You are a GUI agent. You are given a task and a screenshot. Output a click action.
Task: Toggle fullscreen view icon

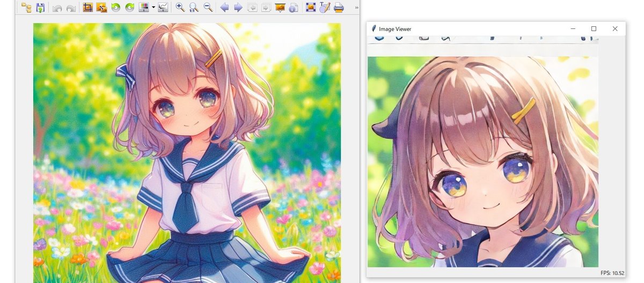click(x=310, y=8)
